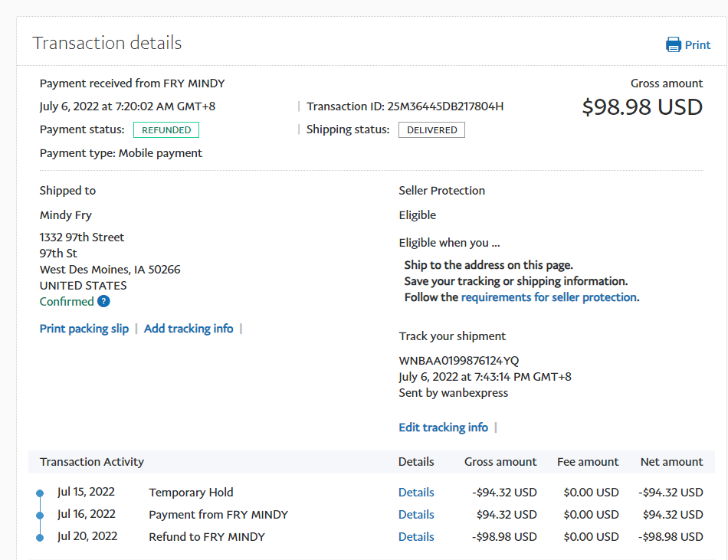Click the Print text link
This screenshot has height=560, width=728.
point(697,45)
